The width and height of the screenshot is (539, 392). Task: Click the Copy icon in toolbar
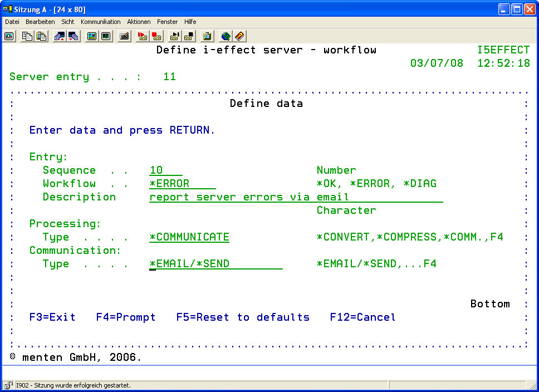27,36
